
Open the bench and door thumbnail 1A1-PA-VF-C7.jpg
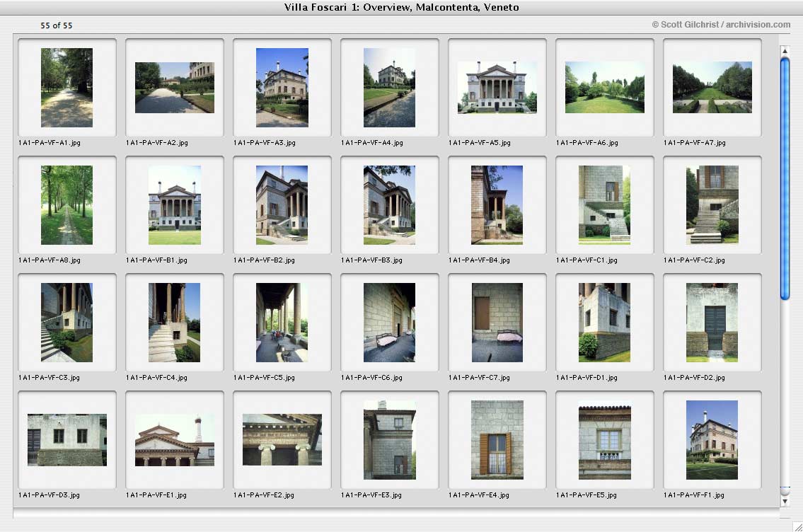pos(497,323)
